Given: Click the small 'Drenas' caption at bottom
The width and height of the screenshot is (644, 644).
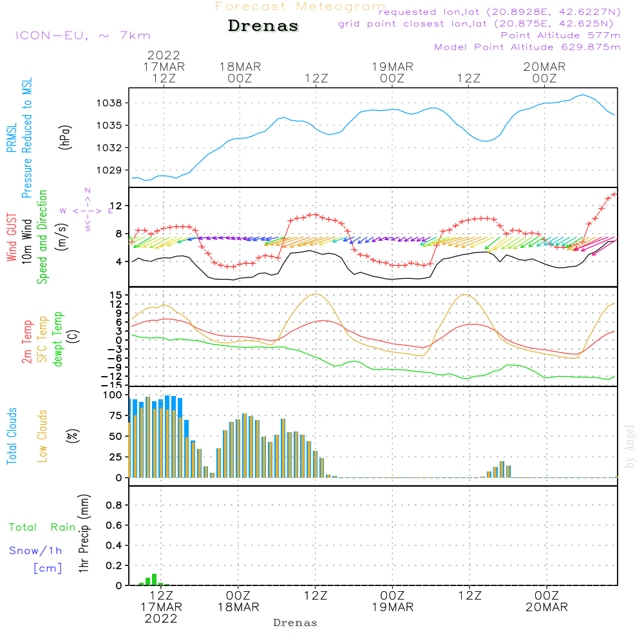Looking at the screenshot, I should [296, 623].
